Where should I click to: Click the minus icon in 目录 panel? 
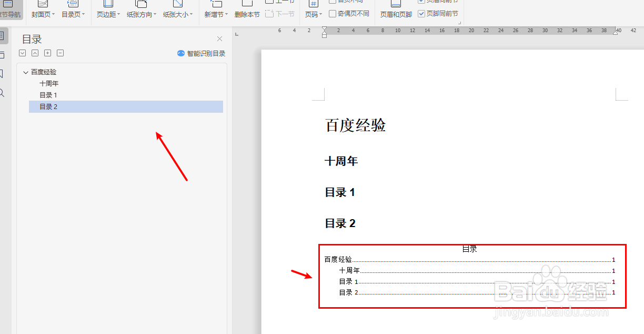pyautogui.click(x=60, y=53)
